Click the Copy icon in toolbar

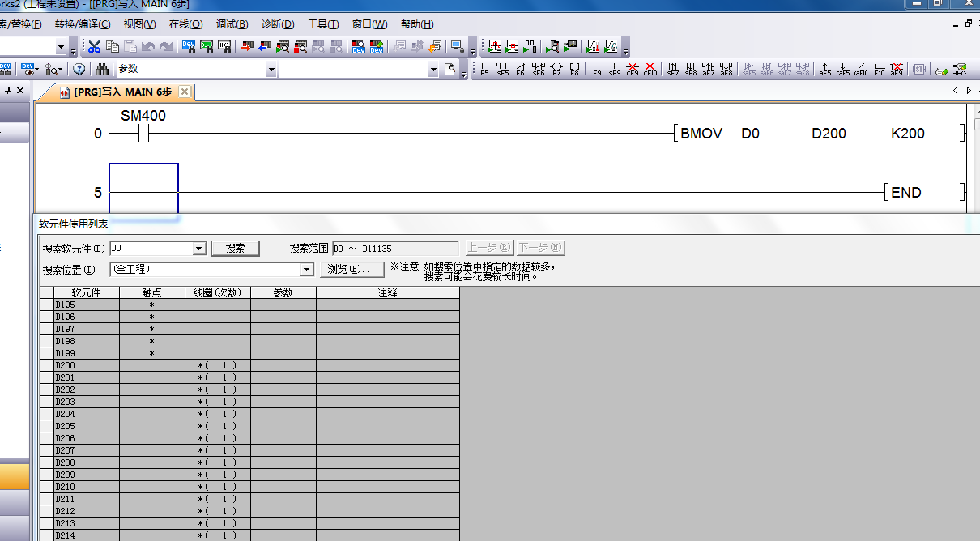click(x=113, y=47)
